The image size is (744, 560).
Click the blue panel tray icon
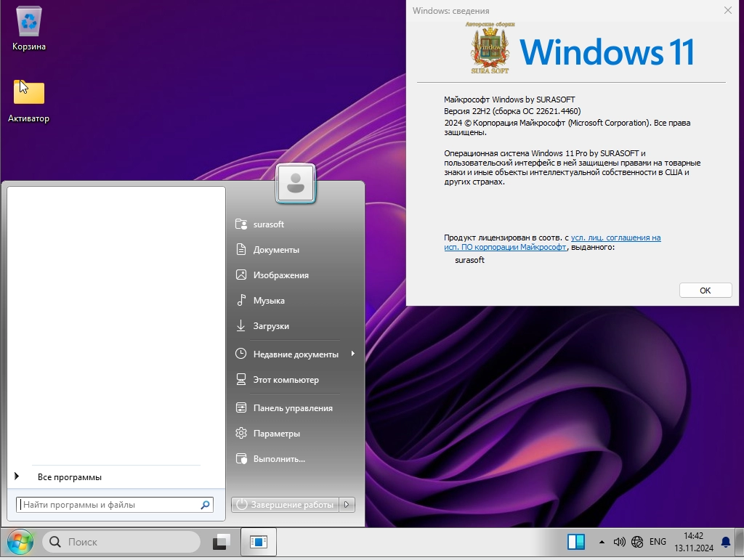pyautogui.click(x=576, y=542)
